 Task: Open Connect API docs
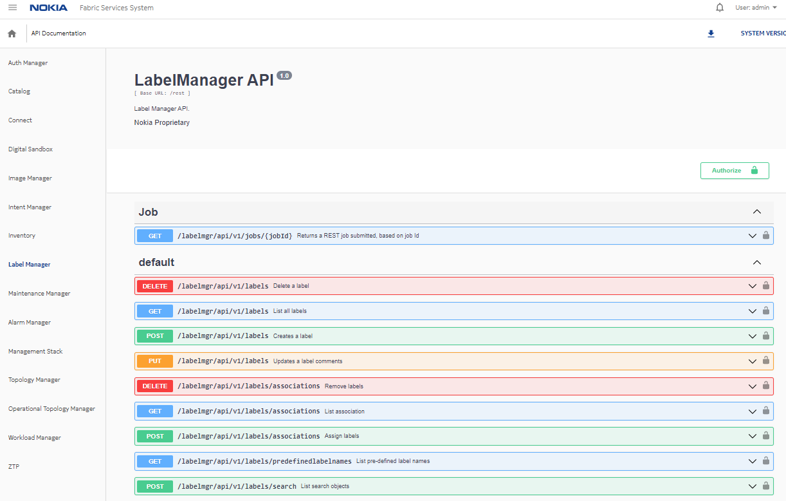[x=20, y=120]
